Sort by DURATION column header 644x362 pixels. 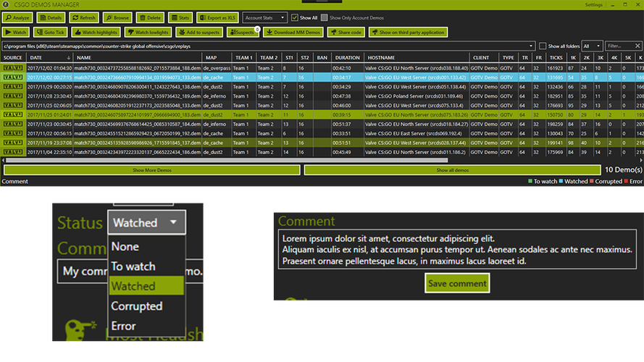pos(347,57)
